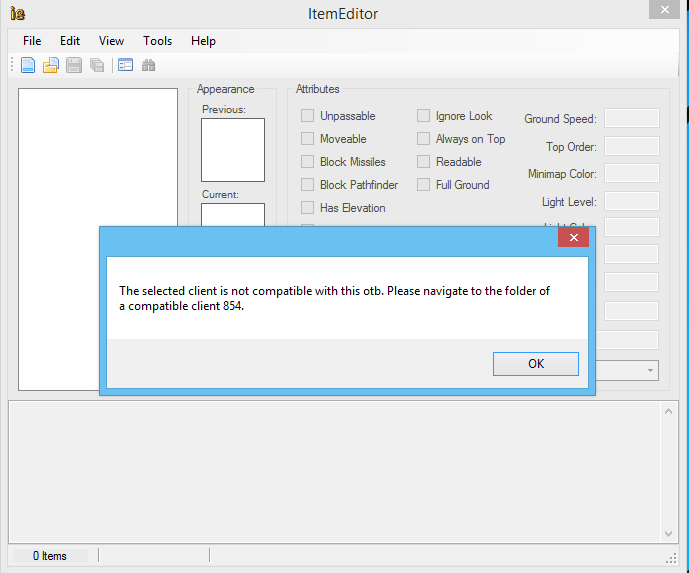The image size is (689, 573).
Task: Click the New file toolbar icon
Action: tap(28, 65)
